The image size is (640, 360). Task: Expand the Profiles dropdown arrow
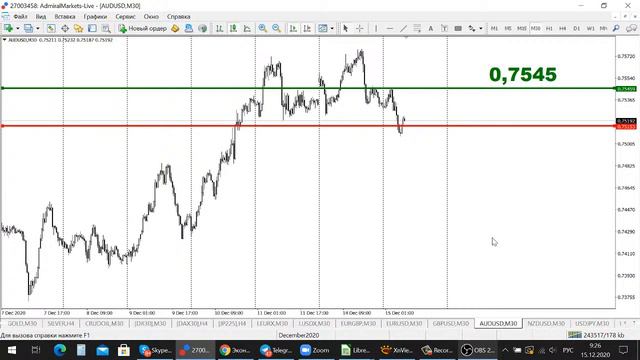(38, 28)
